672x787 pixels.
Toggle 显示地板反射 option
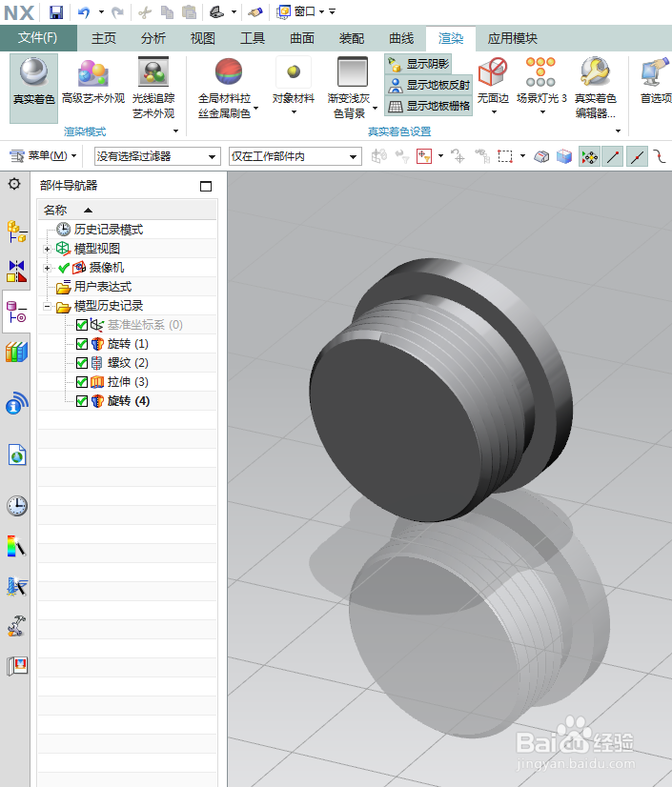point(428,85)
